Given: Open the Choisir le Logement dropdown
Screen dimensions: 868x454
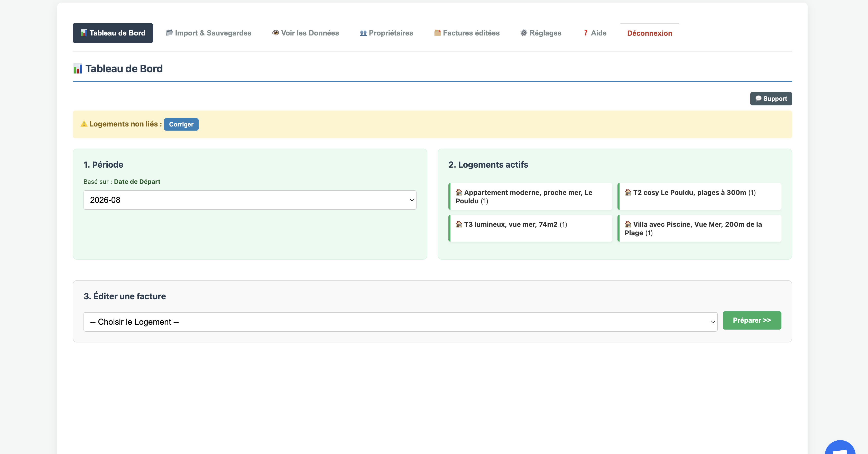Looking at the screenshot, I should click(401, 322).
